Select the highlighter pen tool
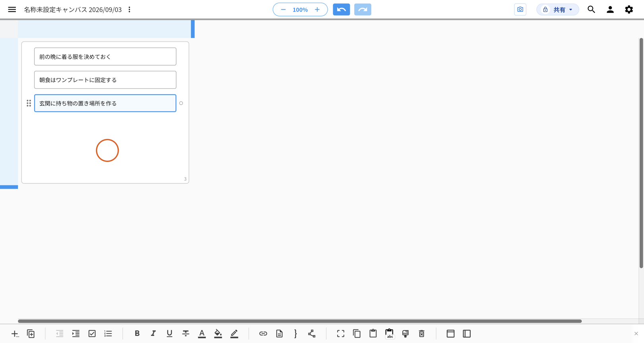Image resolution: width=644 pixels, height=343 pixels. [234, 334]
